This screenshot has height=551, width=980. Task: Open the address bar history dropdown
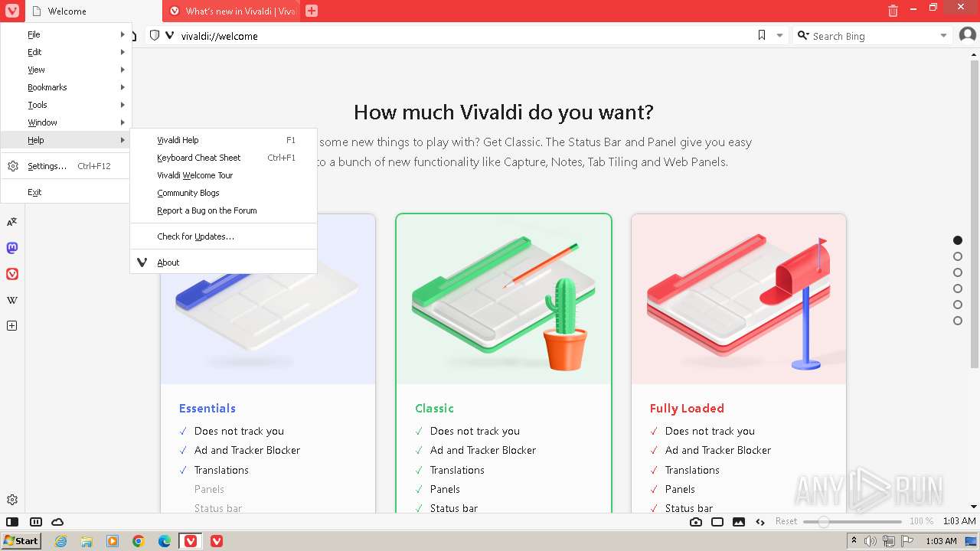pyautogui.click(x=780, y=35)
